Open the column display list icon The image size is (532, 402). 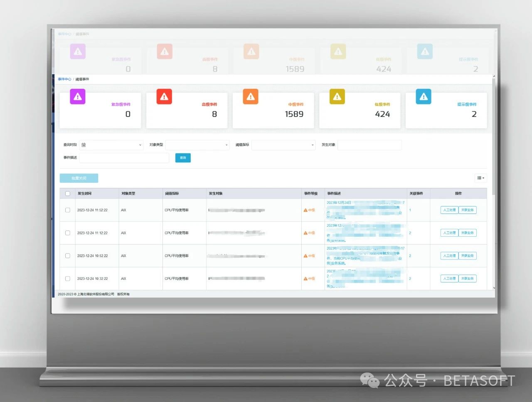480,178
